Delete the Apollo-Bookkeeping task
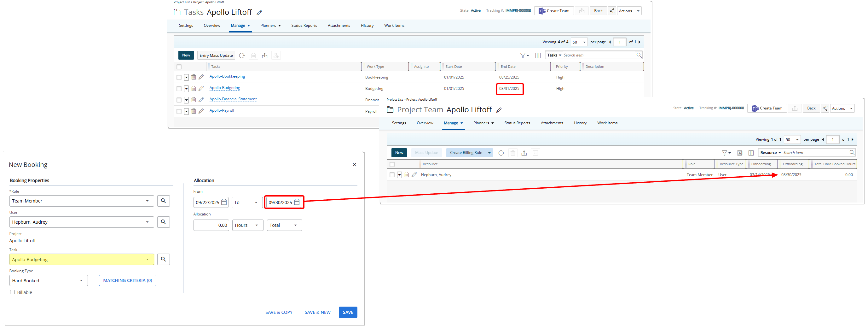 point(194,77)
